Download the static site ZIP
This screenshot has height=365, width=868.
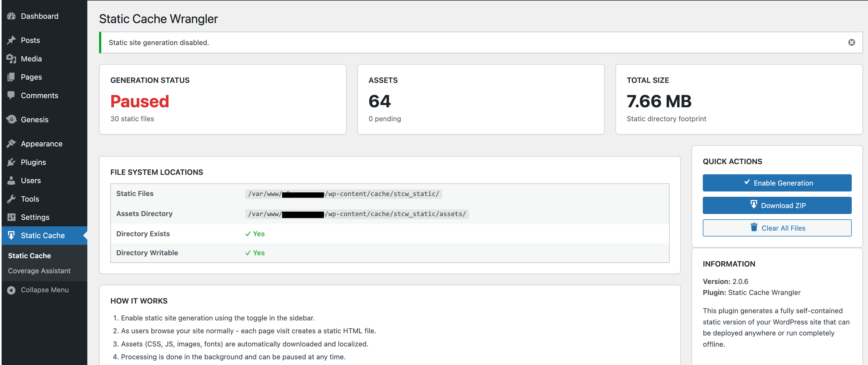click(x=777, y=205)
